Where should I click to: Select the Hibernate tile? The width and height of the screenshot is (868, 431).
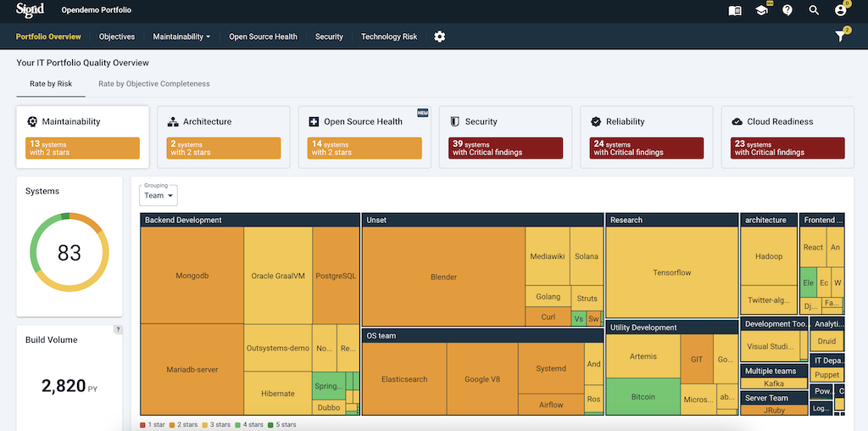(278, 394)
